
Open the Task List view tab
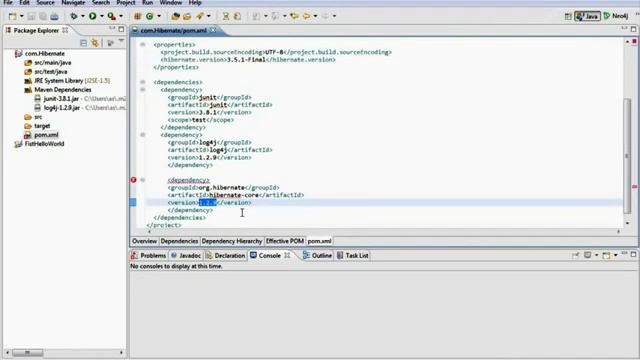tap(353, 256)
